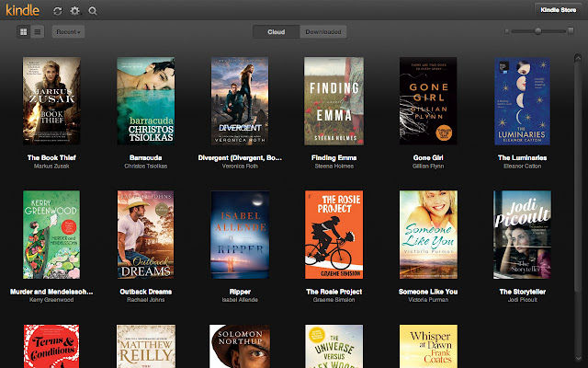Open the search magnifier icon
Screen dimensions: 588x368
click(x=93, y=11)
